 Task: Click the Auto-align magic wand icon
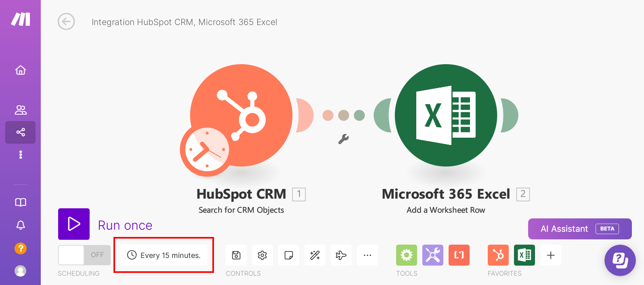[x=315, y=255]
